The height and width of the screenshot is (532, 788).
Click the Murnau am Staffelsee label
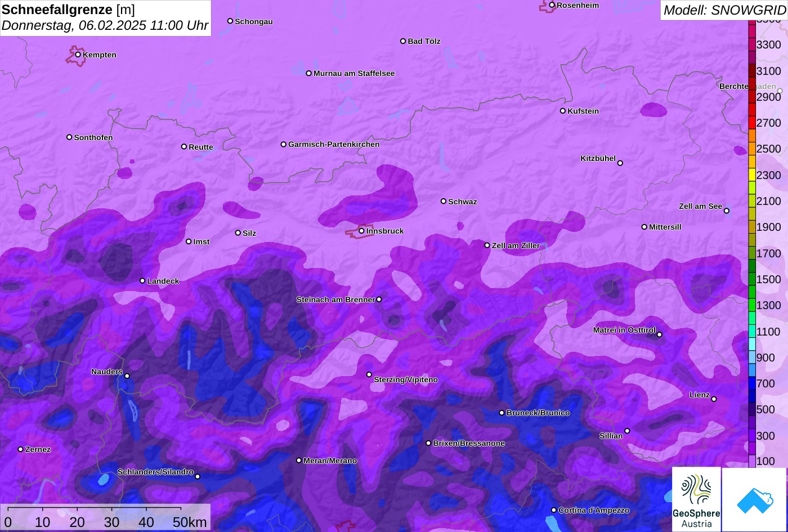coord(354,73)
